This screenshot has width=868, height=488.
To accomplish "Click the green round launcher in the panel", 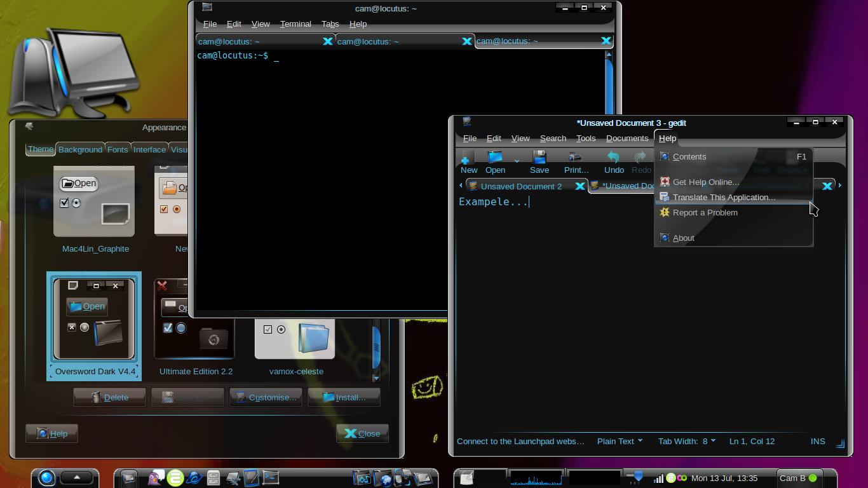I will pos(175,478).
